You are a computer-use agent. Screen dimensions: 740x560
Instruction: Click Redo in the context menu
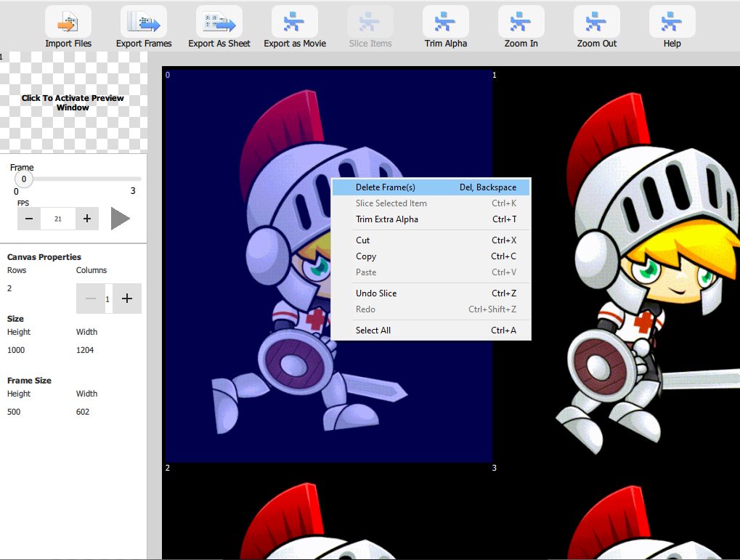tap(431, 309)
